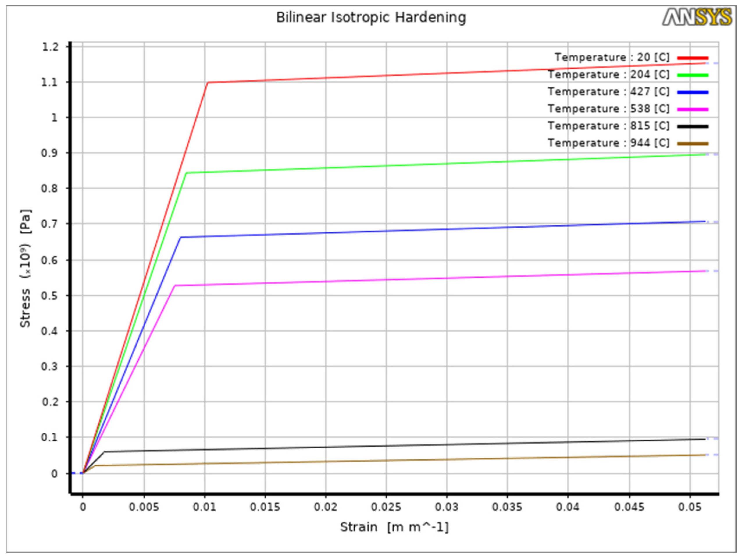Screen dimensions: 744x560
Task: Click the brown 944 C legend swatch
Action: point(693,144)
